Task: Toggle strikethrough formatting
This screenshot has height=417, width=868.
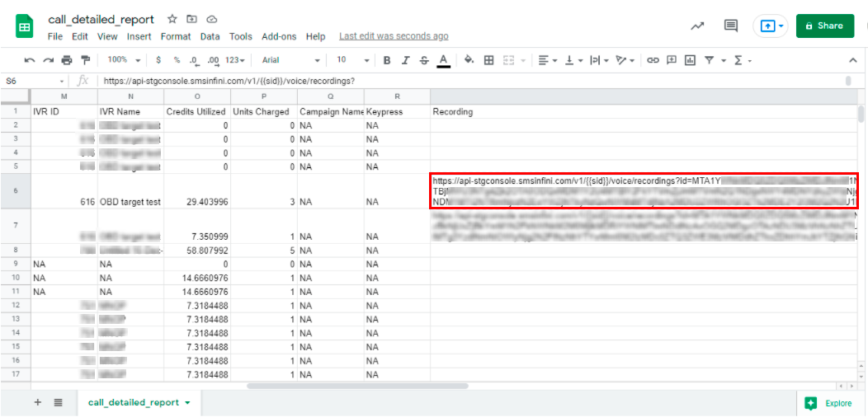Action: click(424, 59)
